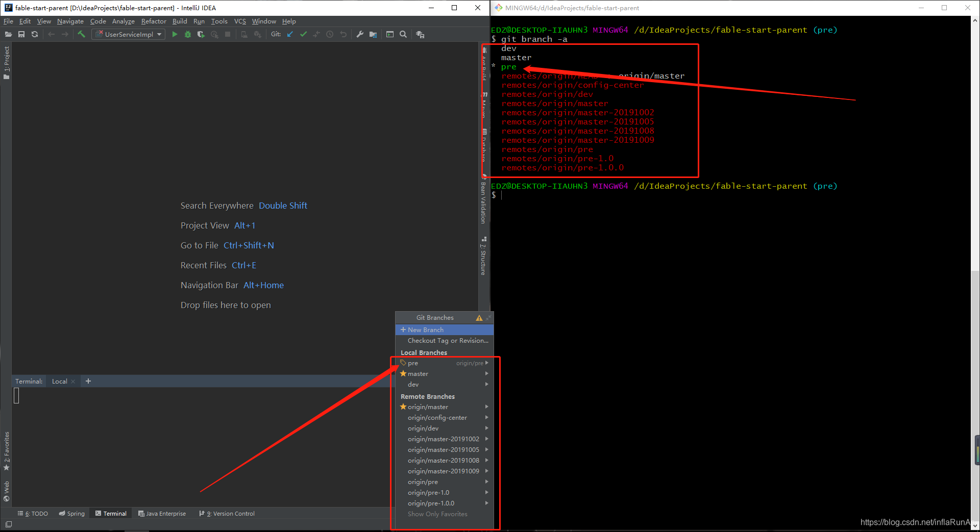Click Git Rollback undo arrow icon
This screenshot has width=980, height=532.
(343, 34)
